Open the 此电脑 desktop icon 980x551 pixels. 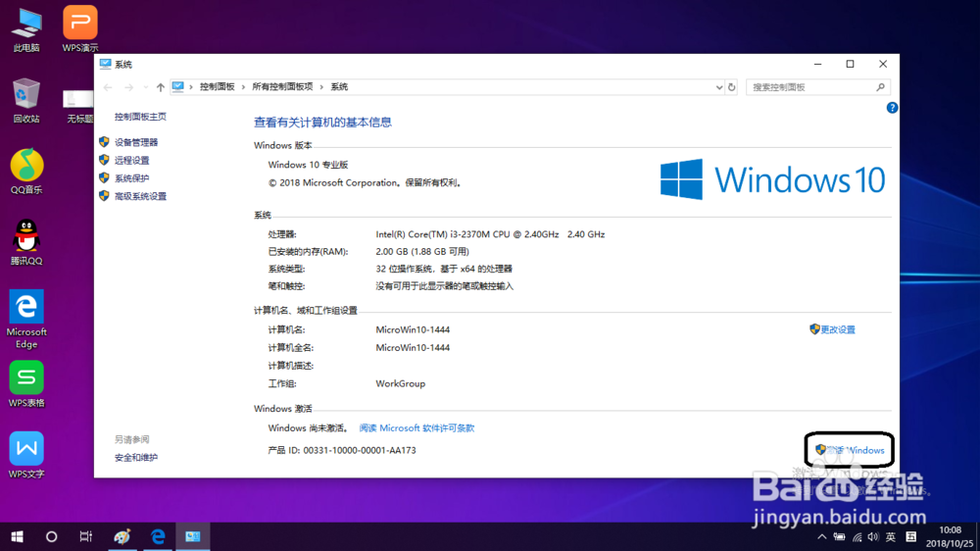pyautogui.click(x=26, y=29)
